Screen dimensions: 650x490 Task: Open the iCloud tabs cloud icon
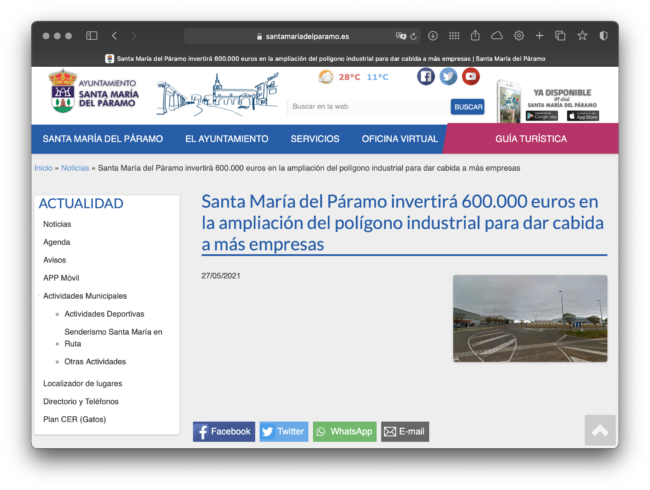point(497,36)
